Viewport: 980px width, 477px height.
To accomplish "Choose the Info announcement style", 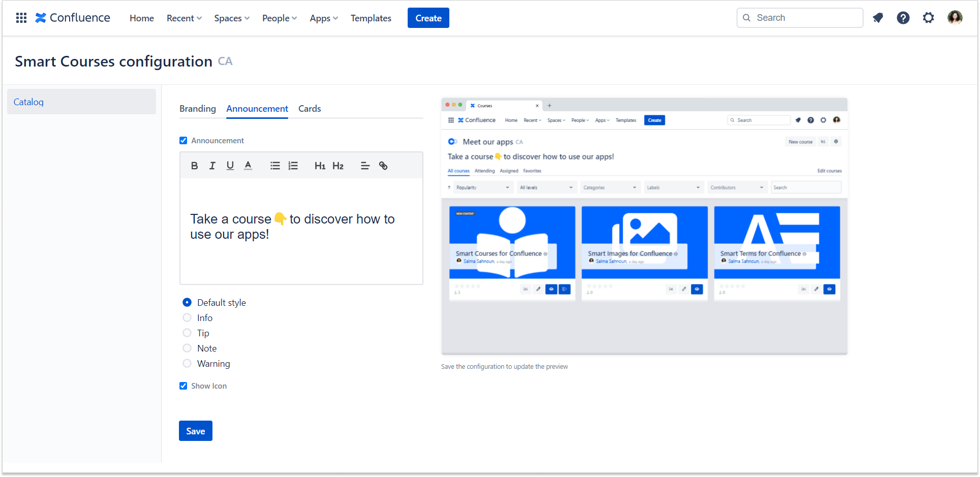I will [187, 318].
